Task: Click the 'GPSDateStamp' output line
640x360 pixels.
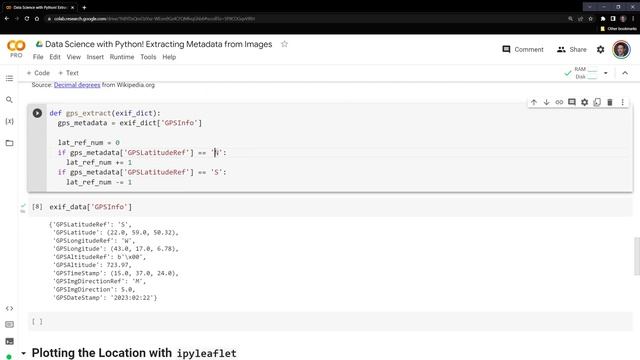Action: coord(105,298)
